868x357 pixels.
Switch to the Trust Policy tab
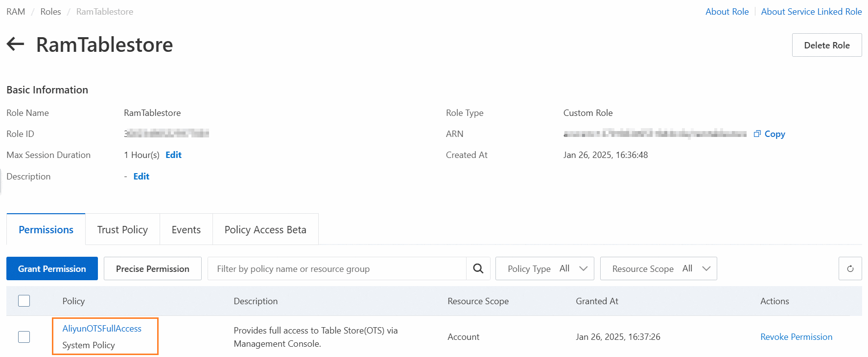122,229
